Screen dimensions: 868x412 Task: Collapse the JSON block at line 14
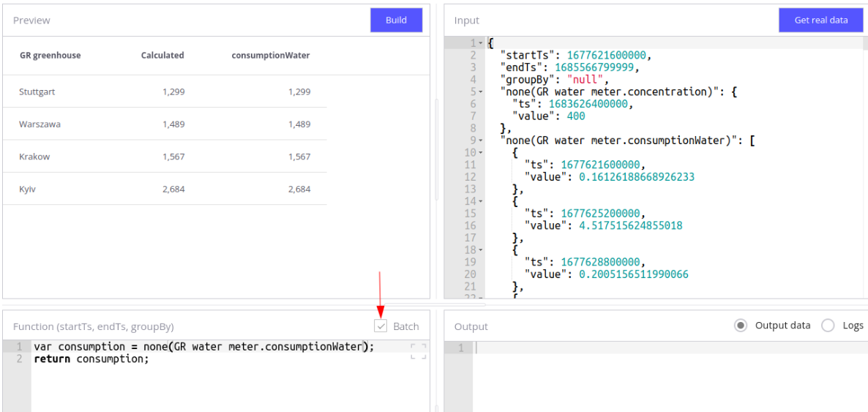tap(481, 201)
